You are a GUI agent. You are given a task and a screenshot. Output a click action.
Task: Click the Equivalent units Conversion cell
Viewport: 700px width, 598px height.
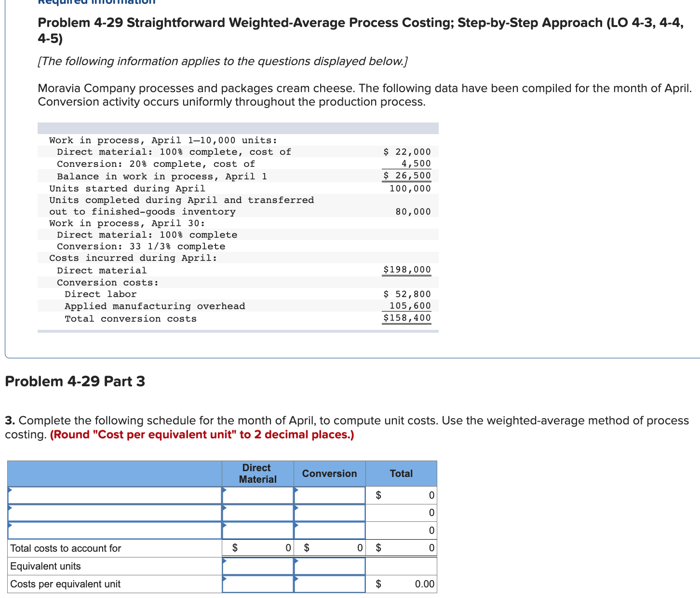pyautogui.click(x=329, y=566)
